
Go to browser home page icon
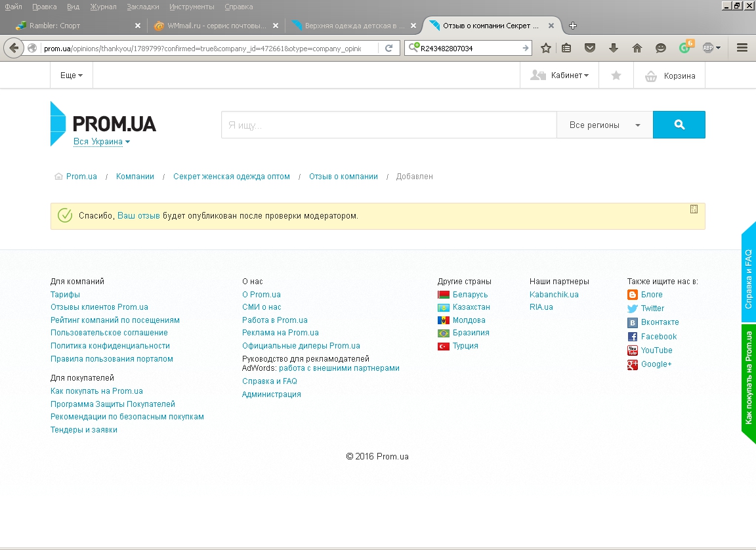pos(637,48)
